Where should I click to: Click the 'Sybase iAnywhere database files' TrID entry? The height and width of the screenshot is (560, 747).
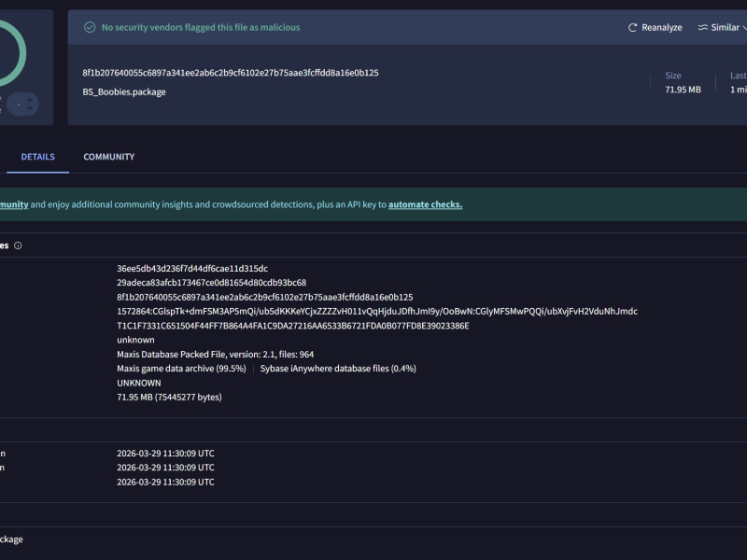coord(338,369)
